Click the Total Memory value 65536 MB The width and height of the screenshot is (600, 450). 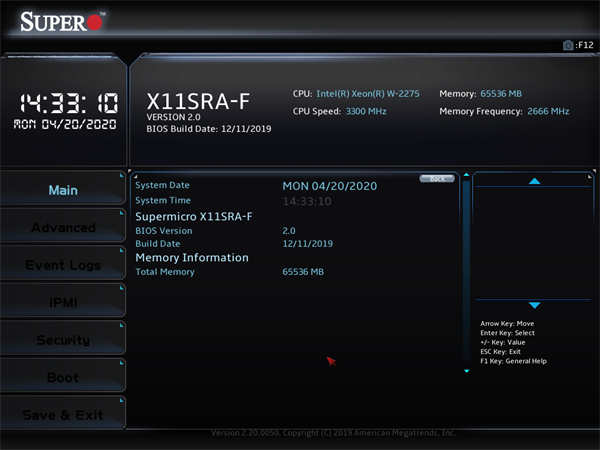point(303,272)
